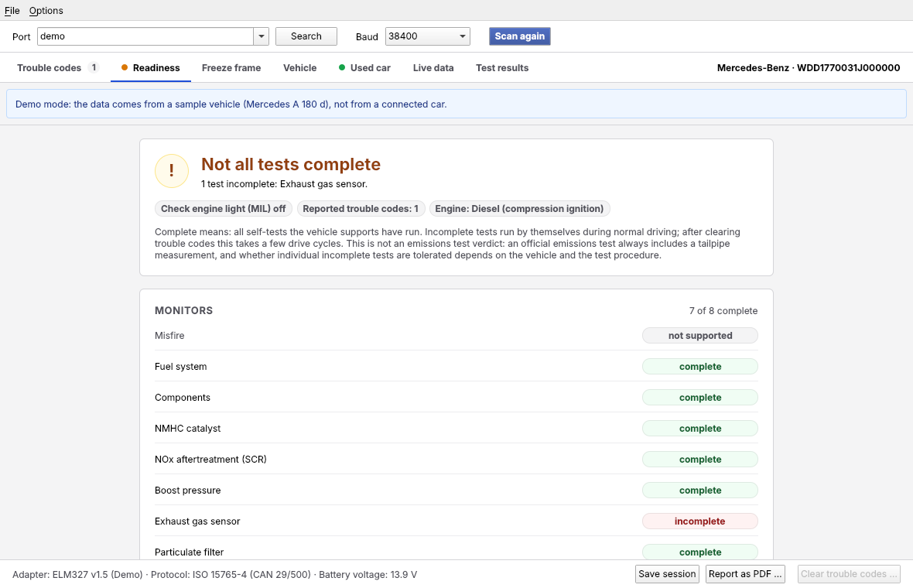
Task: Click the MONITORS section heading
Action: 183,311
